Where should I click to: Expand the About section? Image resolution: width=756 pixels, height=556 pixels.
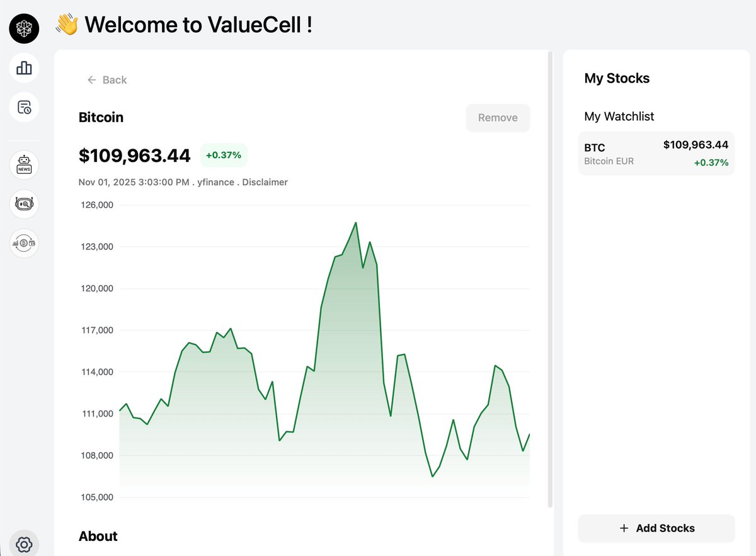[98, 536]
